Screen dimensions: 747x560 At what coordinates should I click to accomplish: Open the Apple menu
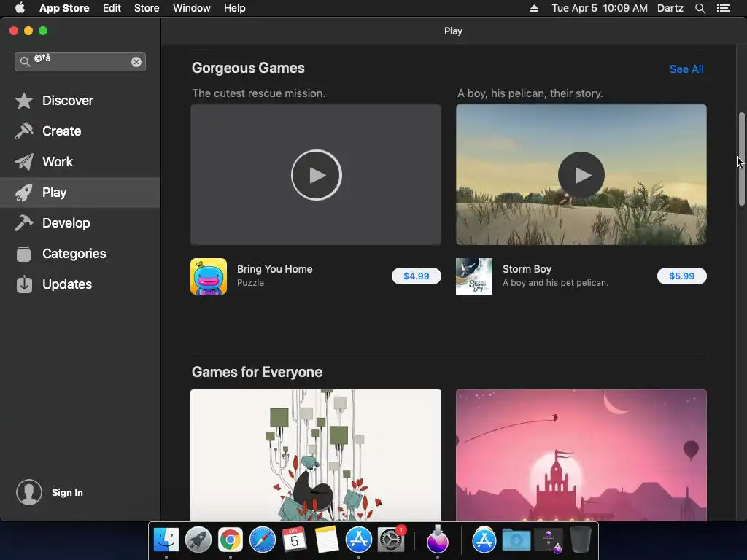20,8
